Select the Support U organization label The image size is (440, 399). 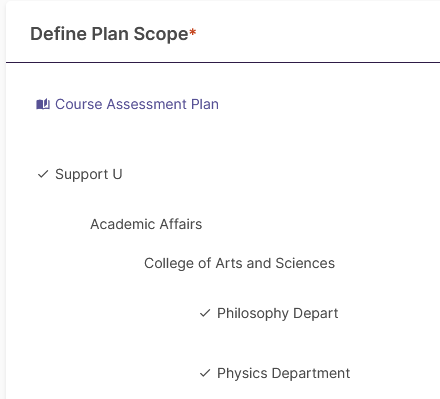coord(89,174)
